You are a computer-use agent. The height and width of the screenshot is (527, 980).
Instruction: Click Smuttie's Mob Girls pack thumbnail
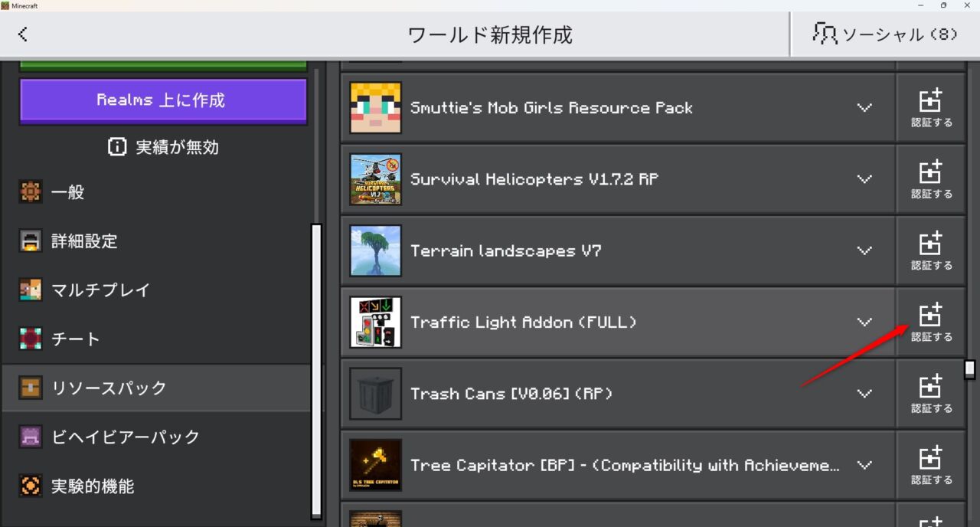pos(375,108)
